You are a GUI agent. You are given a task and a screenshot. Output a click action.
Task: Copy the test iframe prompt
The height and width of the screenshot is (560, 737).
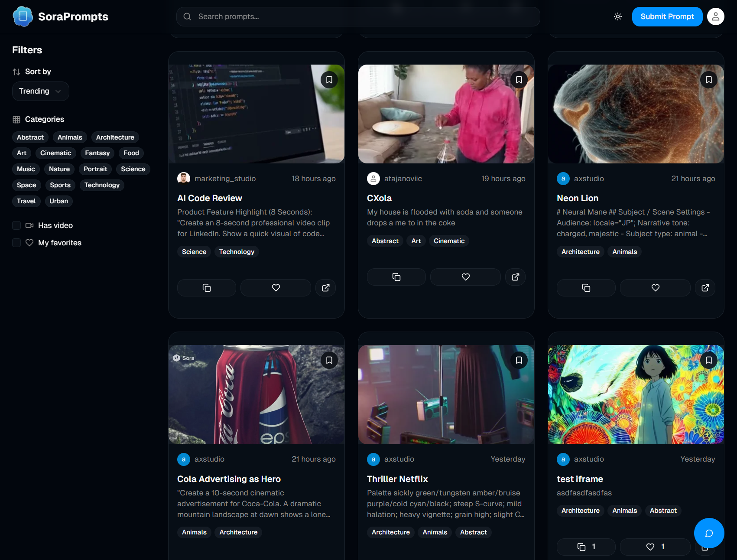point(586,547)
